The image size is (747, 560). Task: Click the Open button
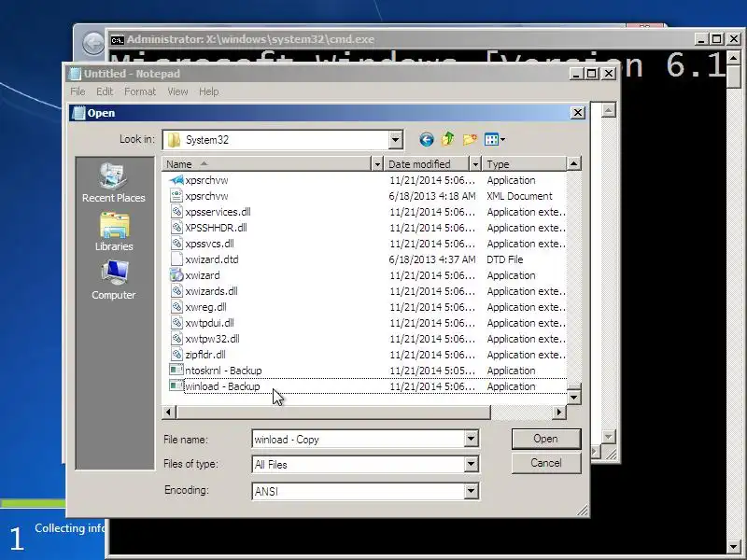pyautogui.click(x=546, y=439)
